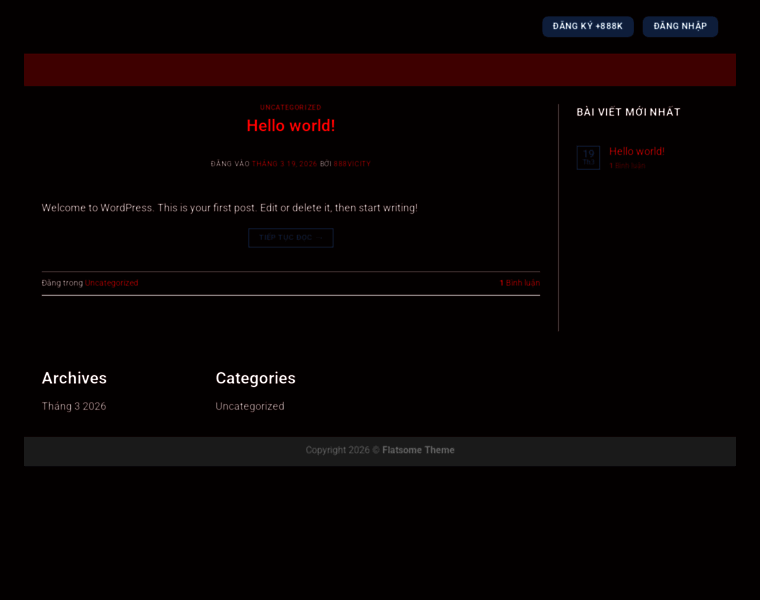Click the post date link under the title

point(284,164)
